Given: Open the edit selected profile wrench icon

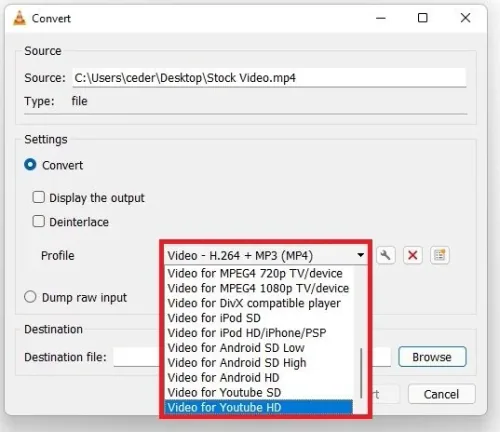Looking at the screenshot, I should click(x=386, y=255).
